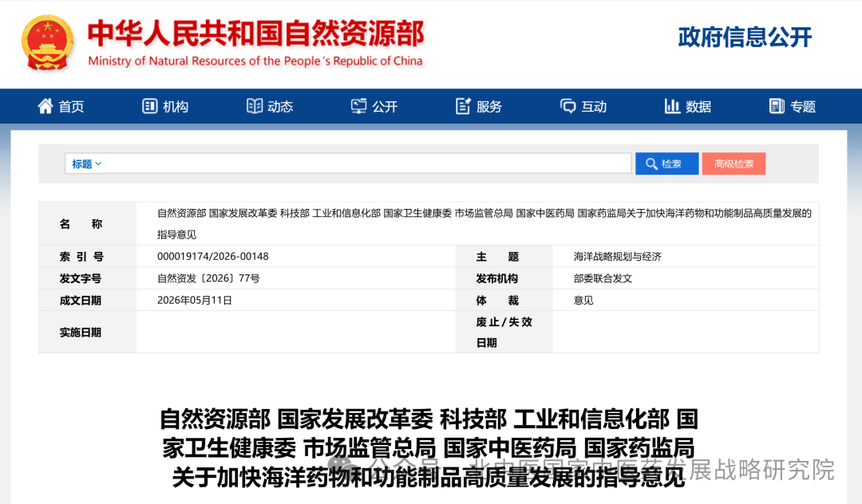Viewport: 862px width, 504px height.
Task: Click the 索引号 label cell
Action: click(x=88, y=257)
